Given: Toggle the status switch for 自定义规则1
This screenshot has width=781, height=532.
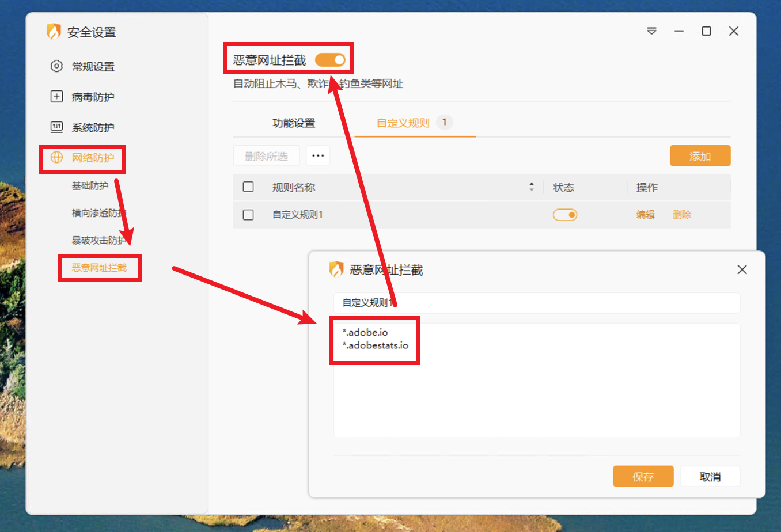Looking at the screenshot, I should 564,215.
